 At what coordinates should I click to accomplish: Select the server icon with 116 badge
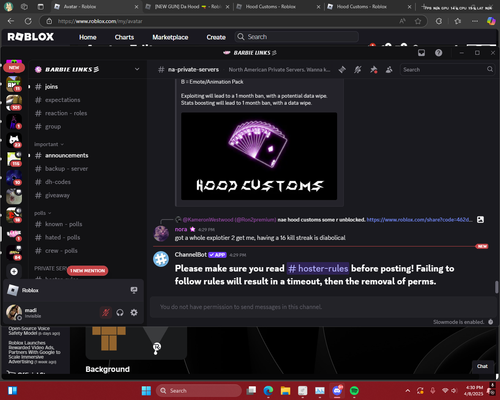[14, 159]
